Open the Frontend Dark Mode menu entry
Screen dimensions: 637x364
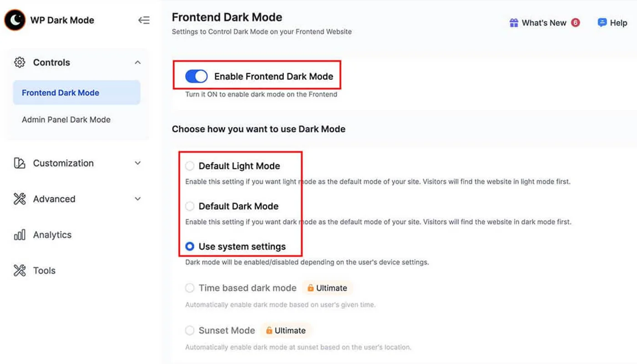tap(61, 92)
